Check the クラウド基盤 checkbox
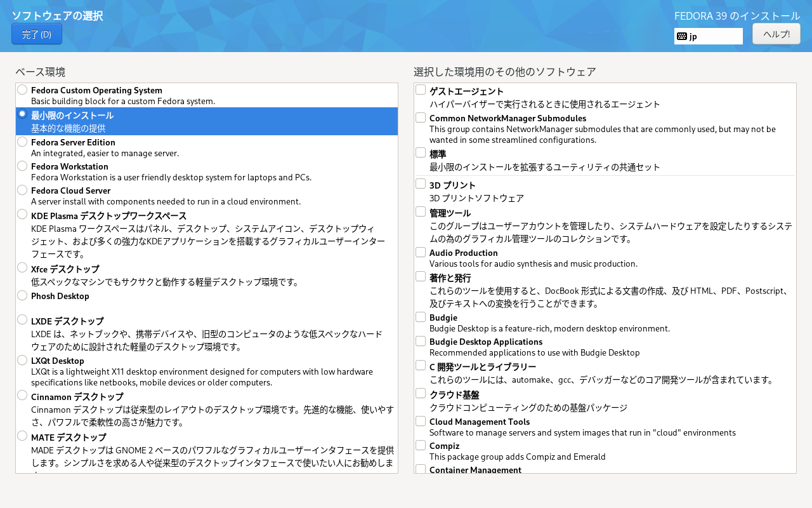812x508 pixels. (x=421, y=393)
